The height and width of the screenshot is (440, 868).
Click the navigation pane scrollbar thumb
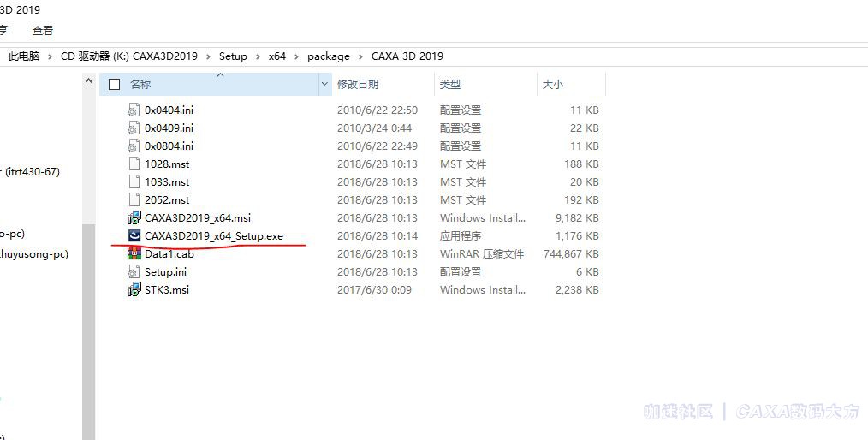pyautogui.click(x=88, y=332)
